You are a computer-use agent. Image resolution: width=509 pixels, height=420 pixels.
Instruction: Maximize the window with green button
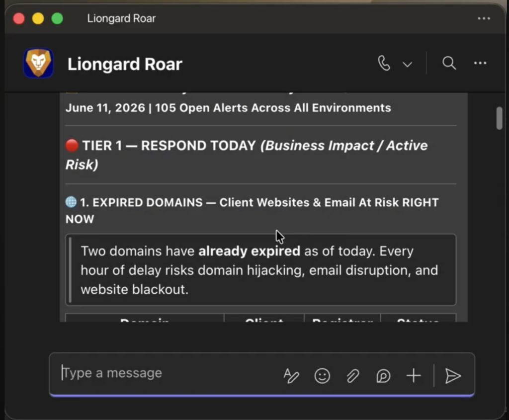point(58,18)
